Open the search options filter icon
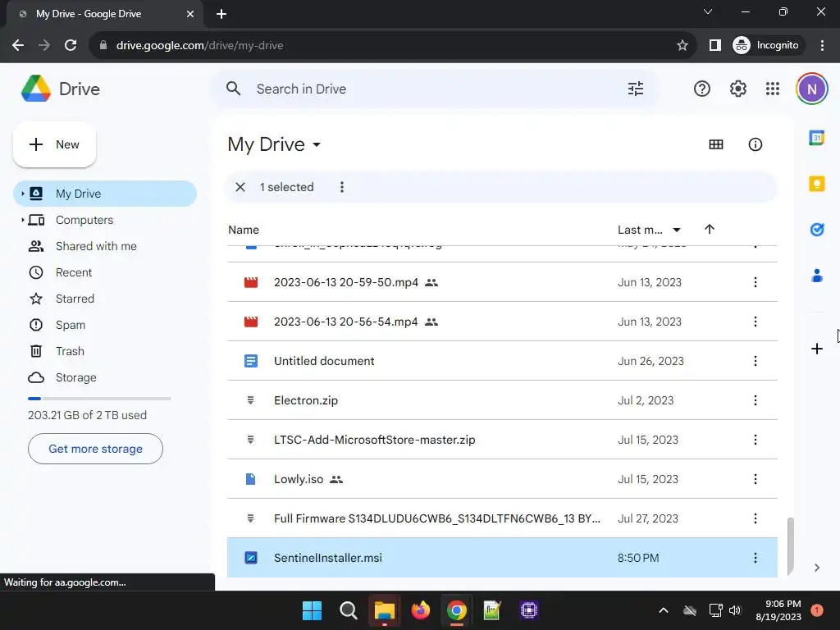 636,89
